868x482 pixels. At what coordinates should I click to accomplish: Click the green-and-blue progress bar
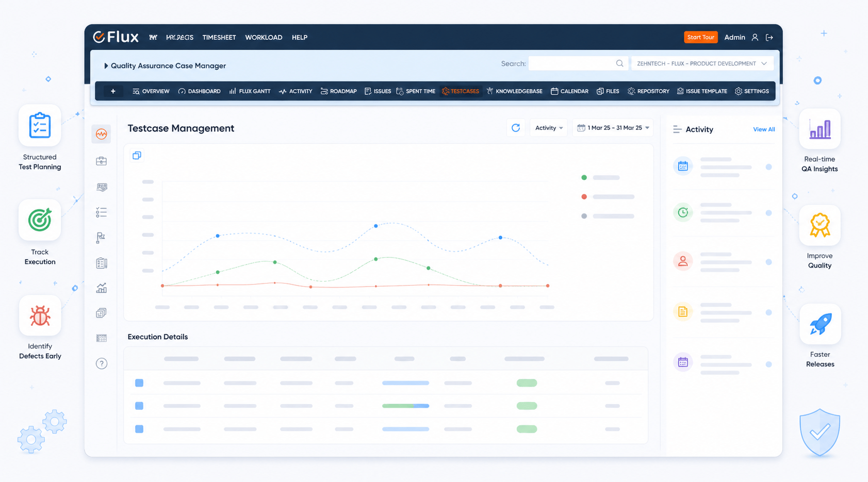pos(405,406)
